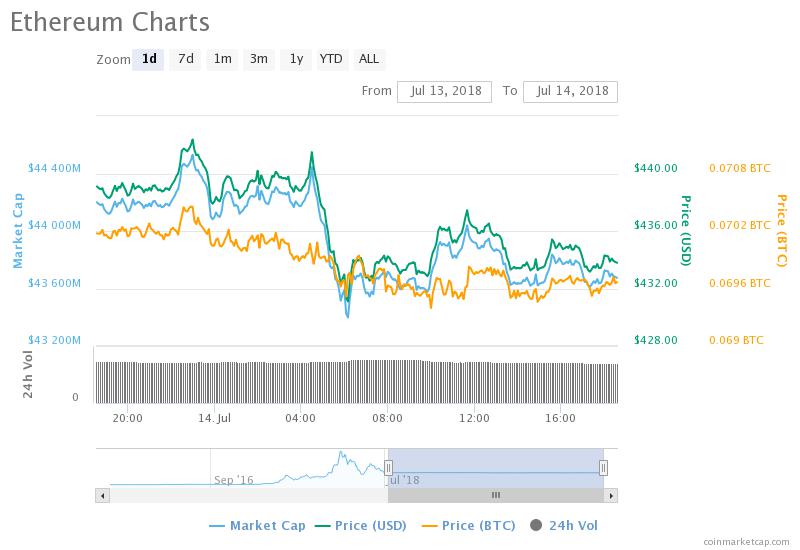Viewport: 800px width, 550px height.
Task: Click the 14. Jul time axis label
Action: coord(214,418)
